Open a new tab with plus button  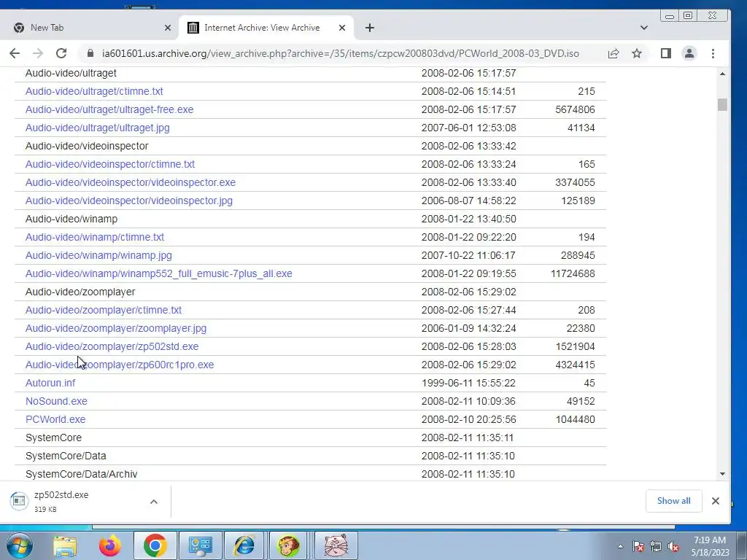point(370,28)
